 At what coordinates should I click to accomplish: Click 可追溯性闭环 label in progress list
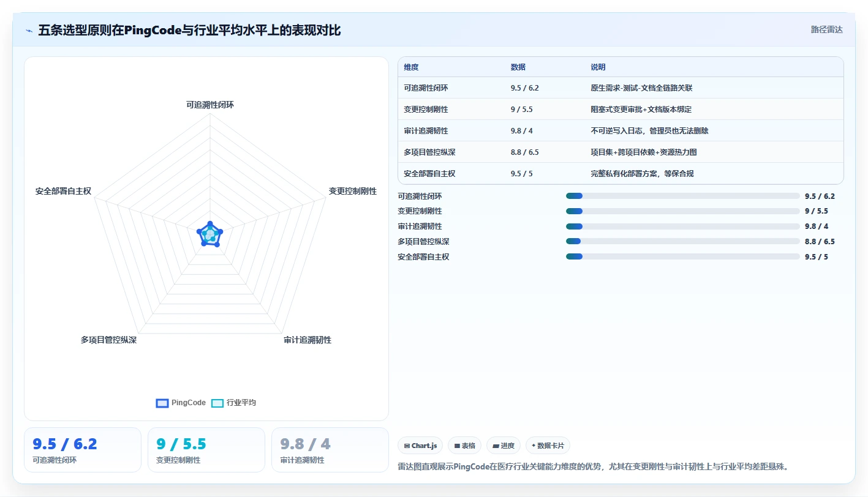(420, 196)
